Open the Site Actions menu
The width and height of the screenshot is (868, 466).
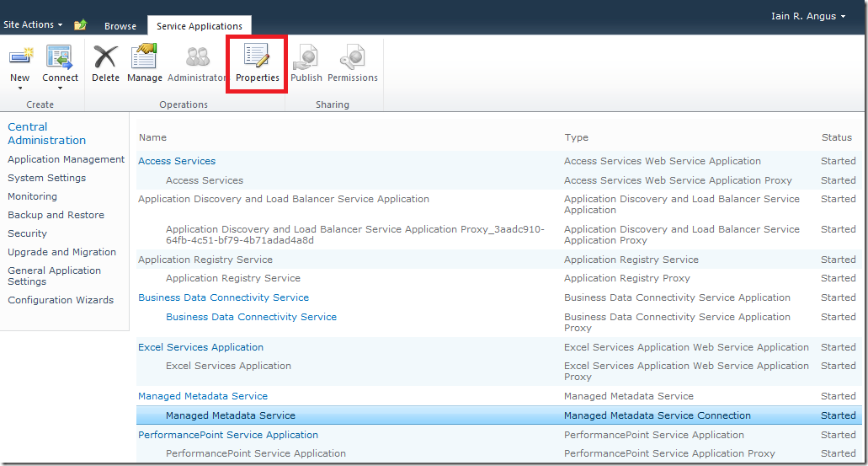(x=33, y=25)
